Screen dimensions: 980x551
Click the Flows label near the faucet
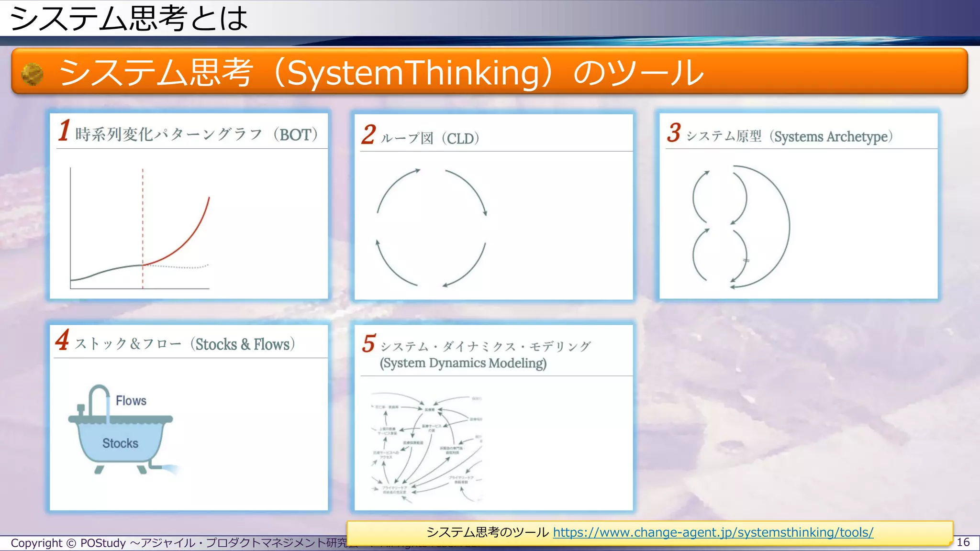(x=131, y=401)
